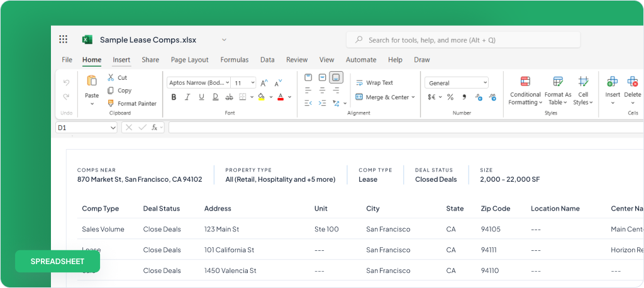Decrease font size
Image resolution: width=644 pixels, height=288 pixels.
[x=278, y=83]
